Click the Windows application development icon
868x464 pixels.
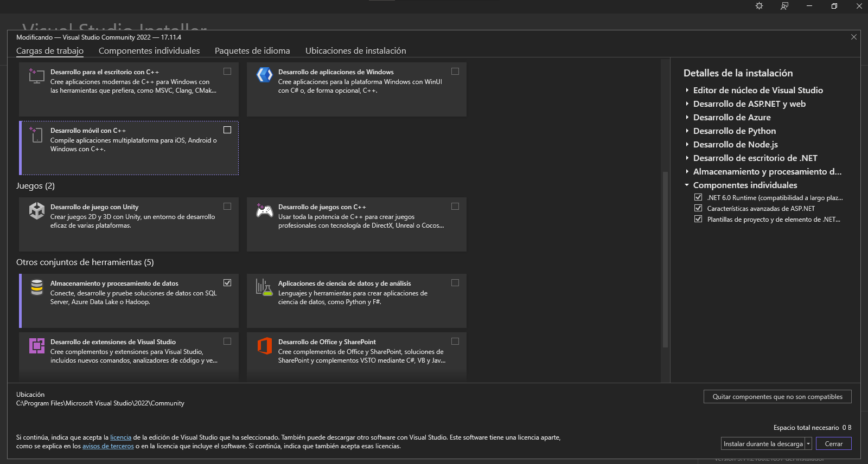coord(264,75)
